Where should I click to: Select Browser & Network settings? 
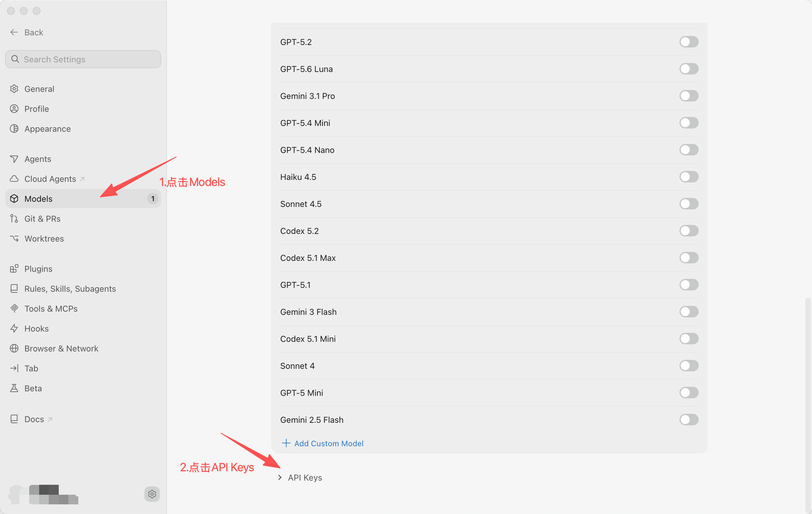click(83, 348)
